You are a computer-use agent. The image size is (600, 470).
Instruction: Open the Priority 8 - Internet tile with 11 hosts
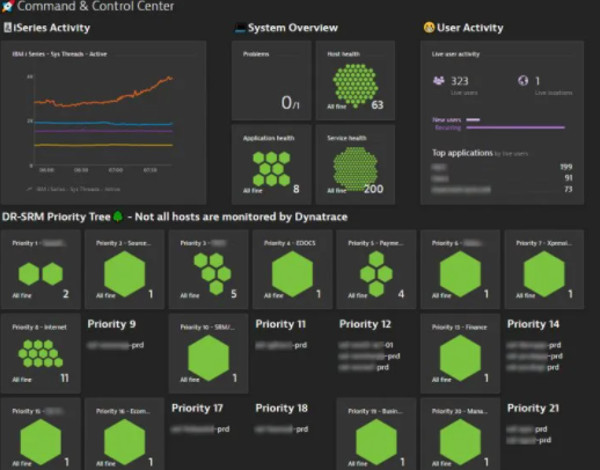coord(41,354)
